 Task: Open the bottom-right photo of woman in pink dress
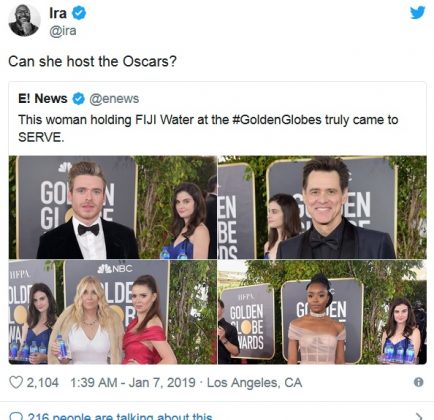(x=322, y=312)
